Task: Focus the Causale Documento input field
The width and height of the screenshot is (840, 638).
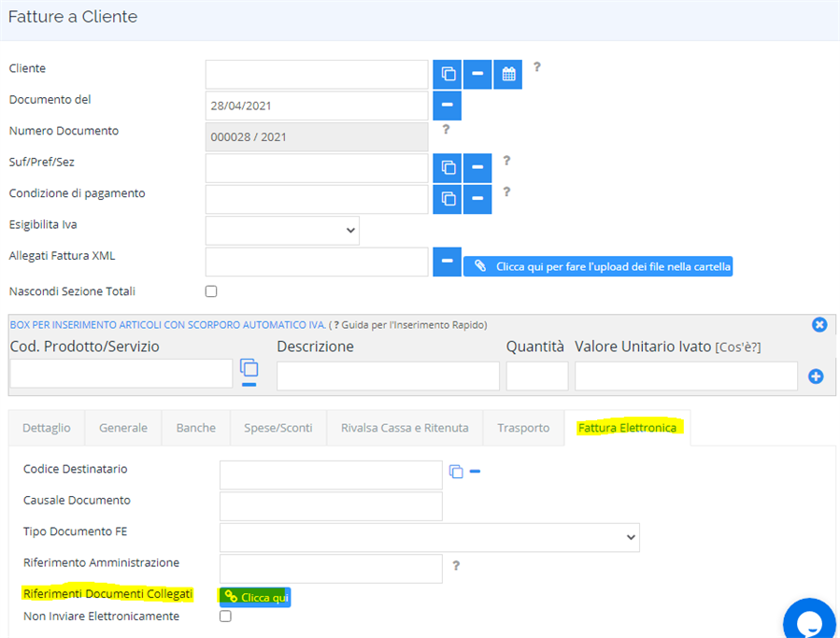Action: pos(331,506)
